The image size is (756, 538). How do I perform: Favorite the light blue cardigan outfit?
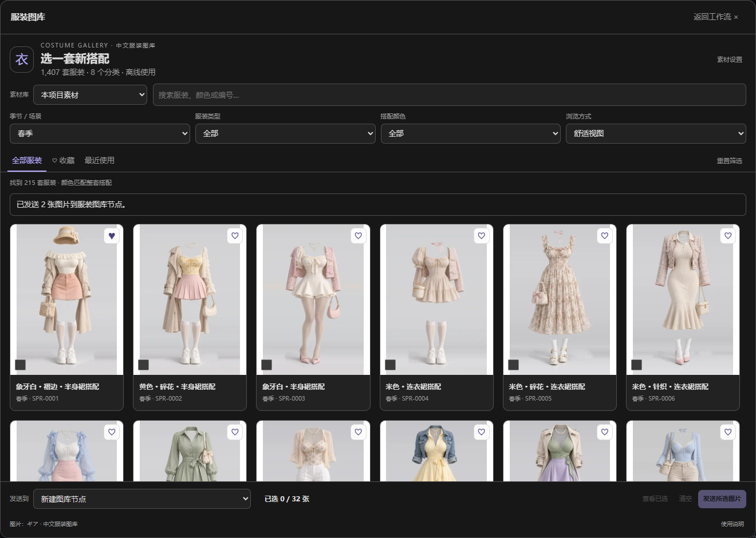tap(727, 432)
